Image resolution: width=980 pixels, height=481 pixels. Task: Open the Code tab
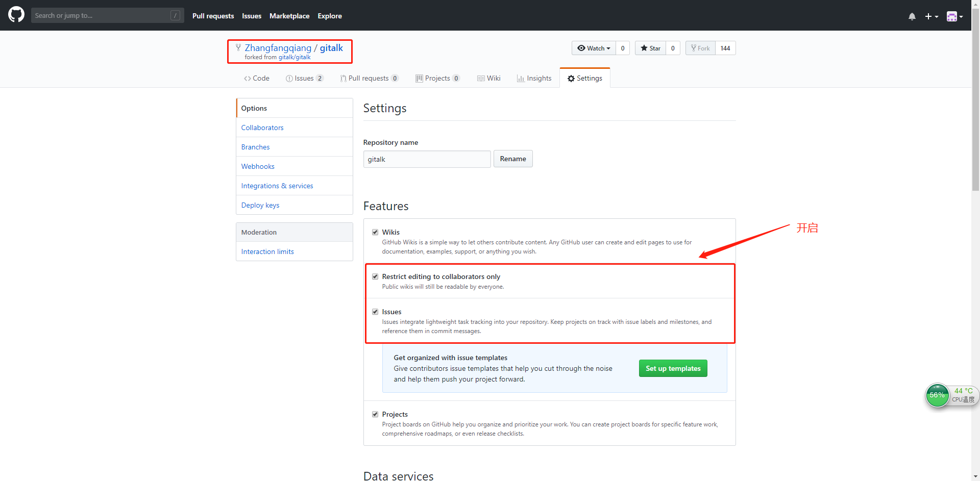pyautogui.click(x=256, y=78)
